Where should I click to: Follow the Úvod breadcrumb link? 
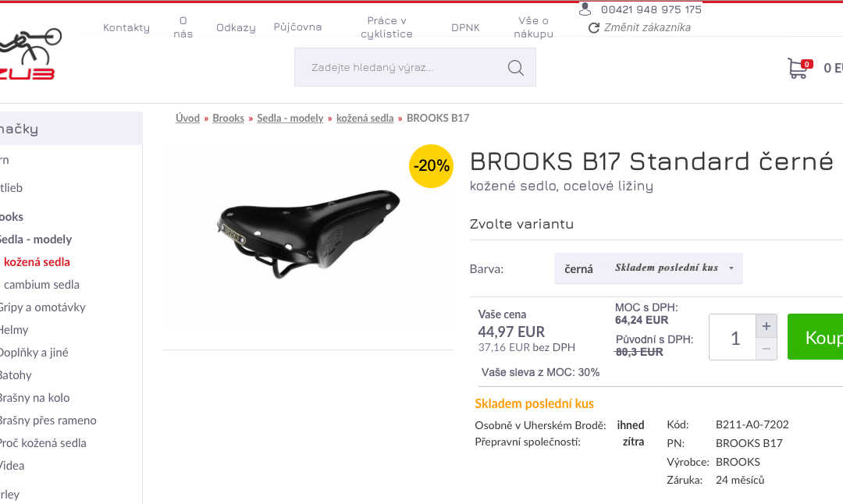pyautogui.click(x=187, y=118)
